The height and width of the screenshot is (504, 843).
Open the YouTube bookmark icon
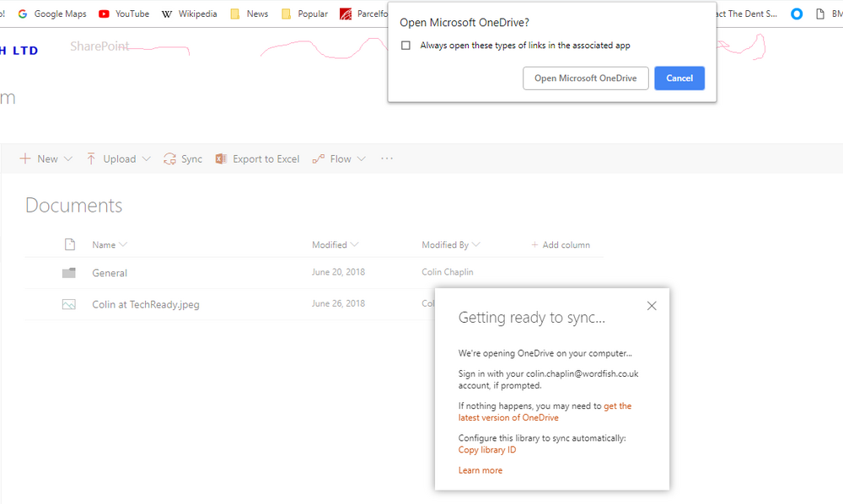pos(104,14)
